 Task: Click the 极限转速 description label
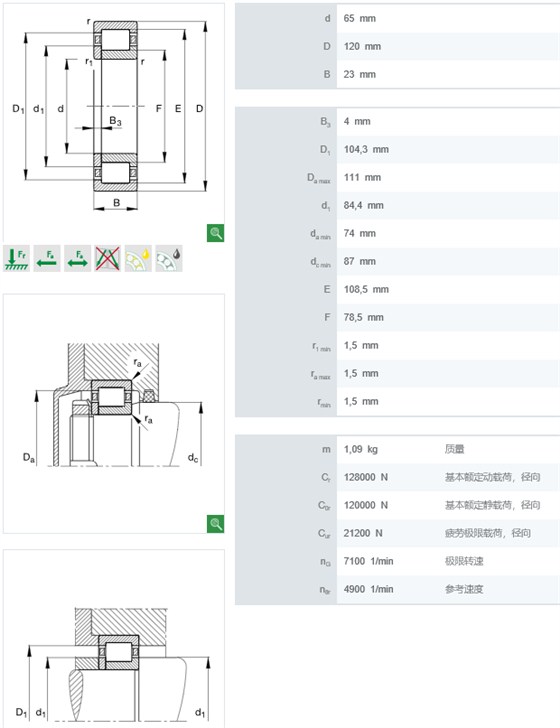464,561
